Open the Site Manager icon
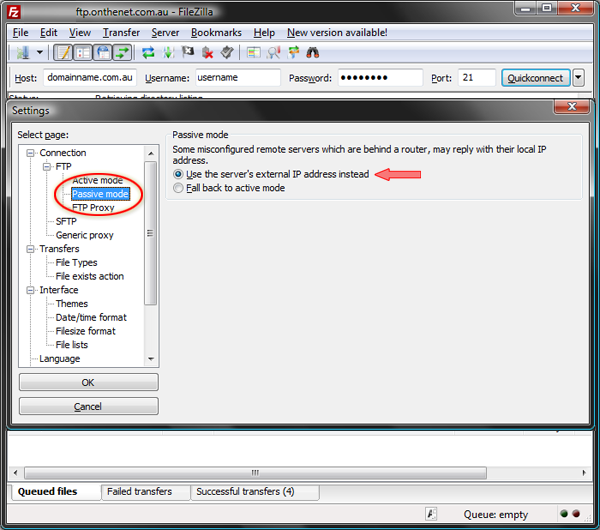 pos(23,52)
